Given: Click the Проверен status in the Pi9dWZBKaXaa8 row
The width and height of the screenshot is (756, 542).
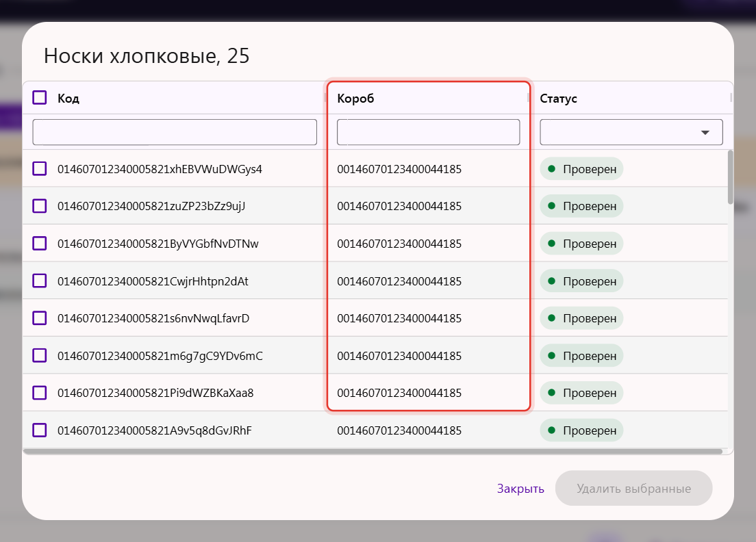Looking at the screenshot, I should (x=581, y=393).
